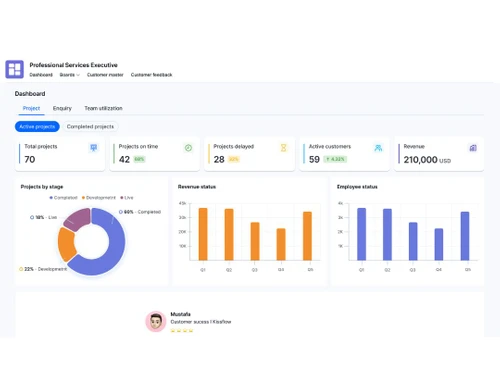Select the Project tab

(31, 108)
